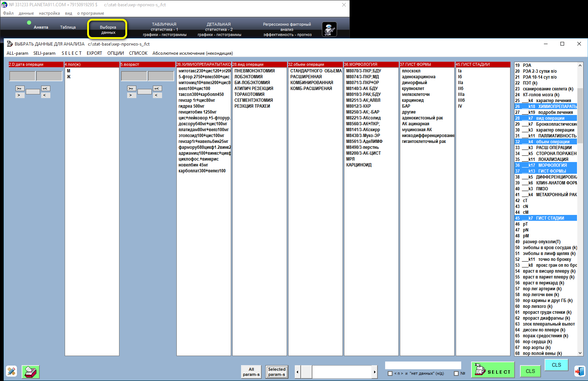Open the настройка menu
The width and height of the screenshot is (588, 381).
pyautogui.click(x=49, y=13)
